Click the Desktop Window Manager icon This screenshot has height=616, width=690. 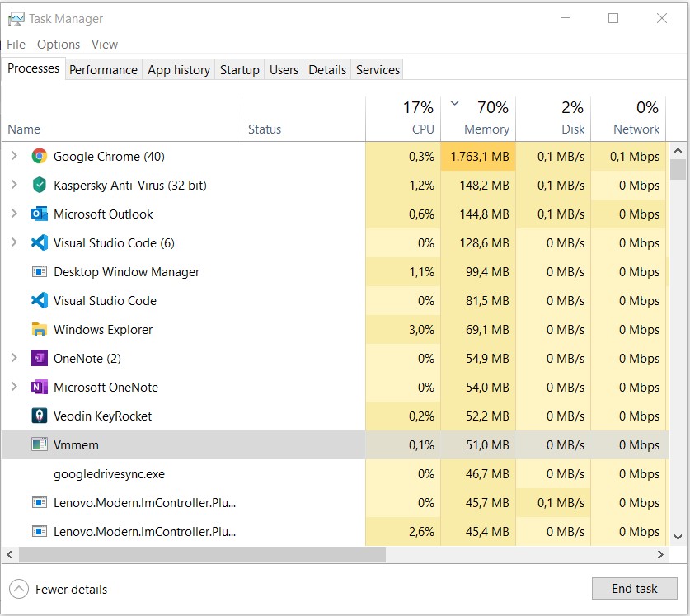pyautogui.click(x=40, y=271)
